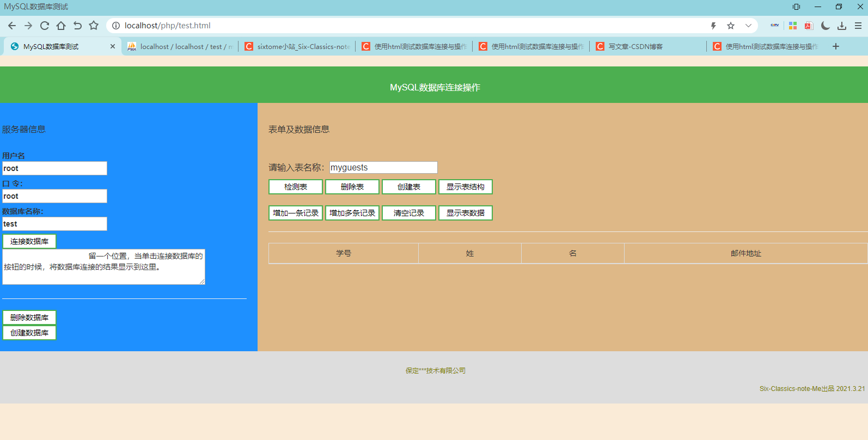Click the sidebar panel icon in title bar
Image resolution: width=868 pixels, height=440 pixels.
797,7
